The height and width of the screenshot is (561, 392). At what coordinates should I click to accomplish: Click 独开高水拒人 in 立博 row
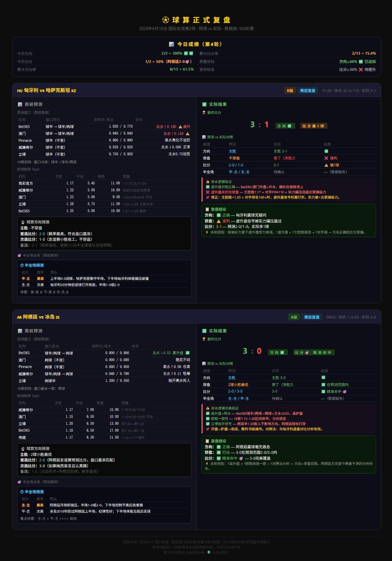[179, 380]
